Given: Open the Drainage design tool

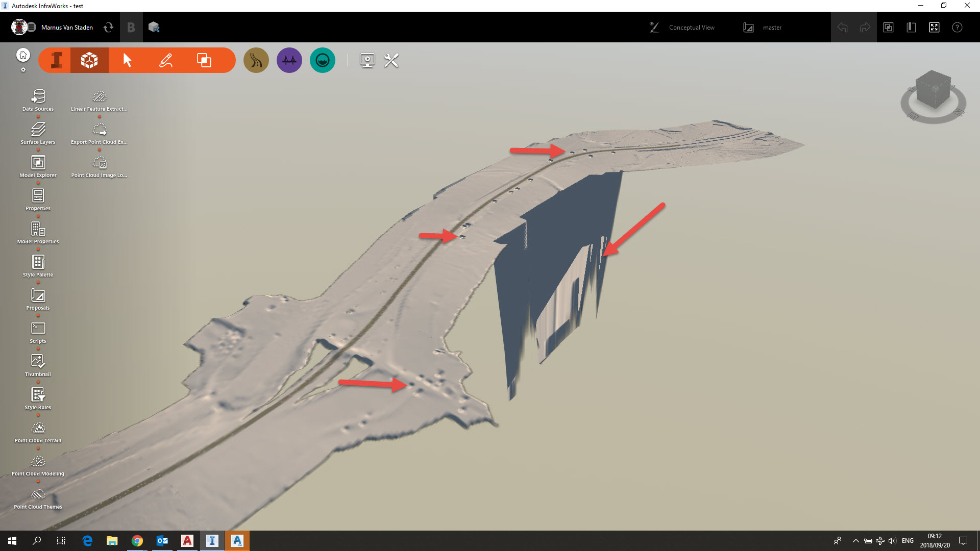Looking at the screenshot, I should [322, 60].
